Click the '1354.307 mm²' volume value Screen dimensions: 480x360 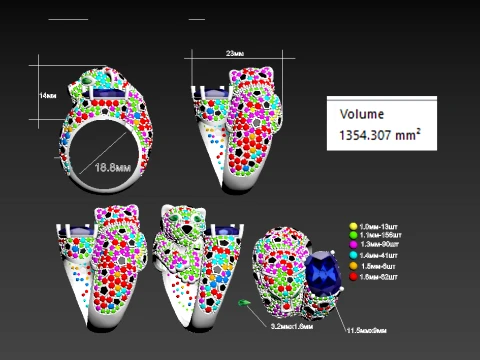coord(380,135)
